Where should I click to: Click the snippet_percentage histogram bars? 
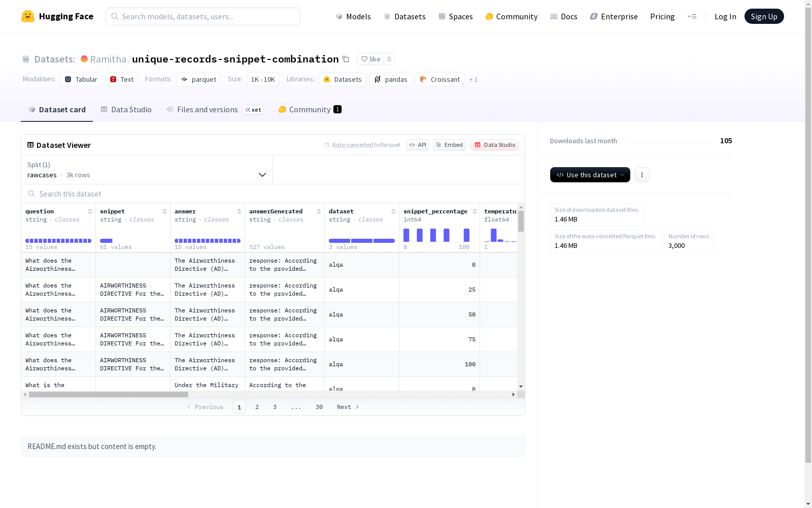[x=436, y=235]
